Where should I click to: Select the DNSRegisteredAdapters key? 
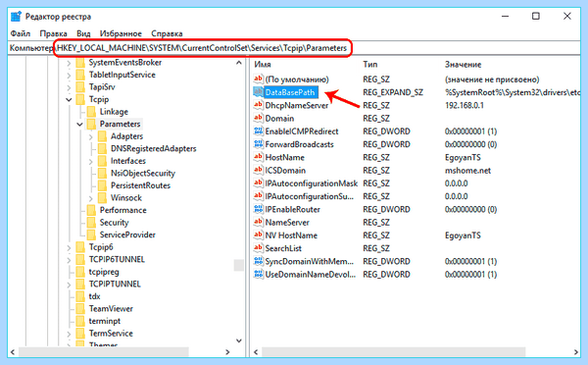pyautogui.click(x=154, y=149)
